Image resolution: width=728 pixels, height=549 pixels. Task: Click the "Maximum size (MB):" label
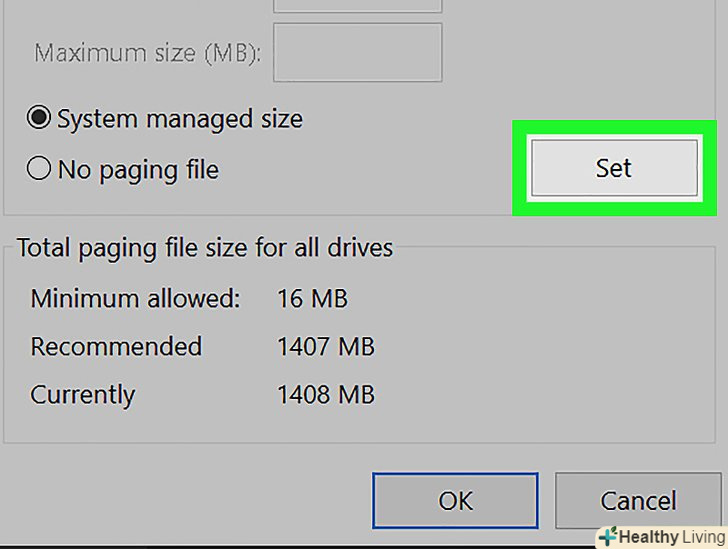click(x=148, y=52)
